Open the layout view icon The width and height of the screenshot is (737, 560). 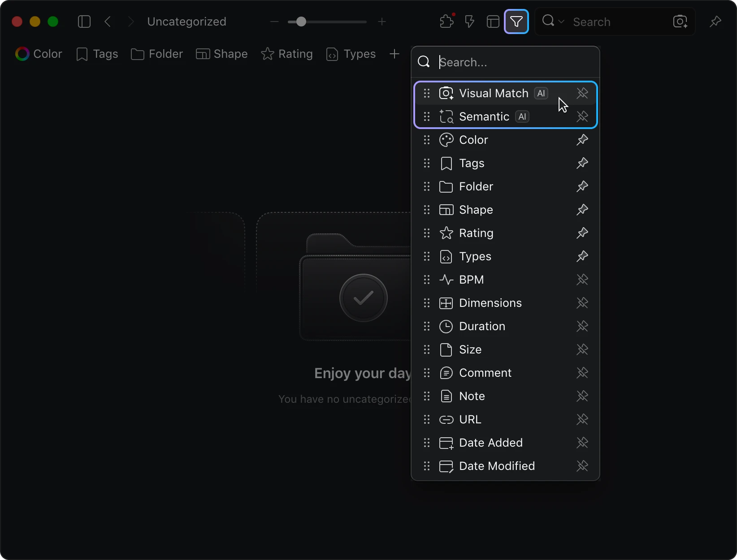click(493, 22)
